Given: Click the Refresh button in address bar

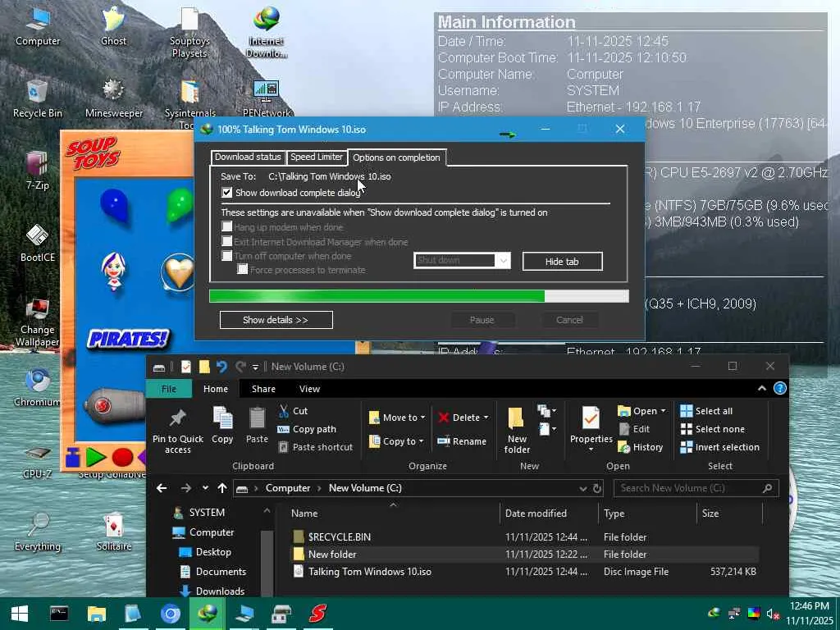Looking at the screenshot, I should (x=597, y=489).
